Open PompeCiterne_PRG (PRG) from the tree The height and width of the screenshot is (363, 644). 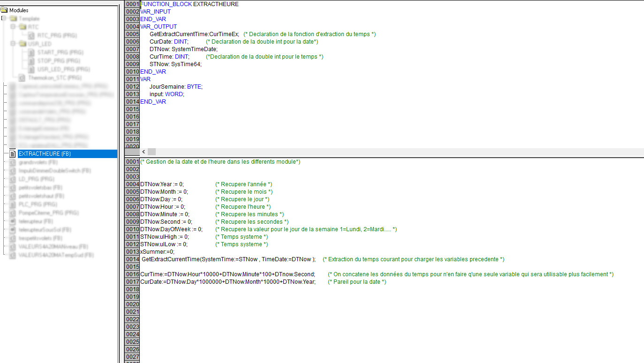pyautogui.click(x=48, y=212)
